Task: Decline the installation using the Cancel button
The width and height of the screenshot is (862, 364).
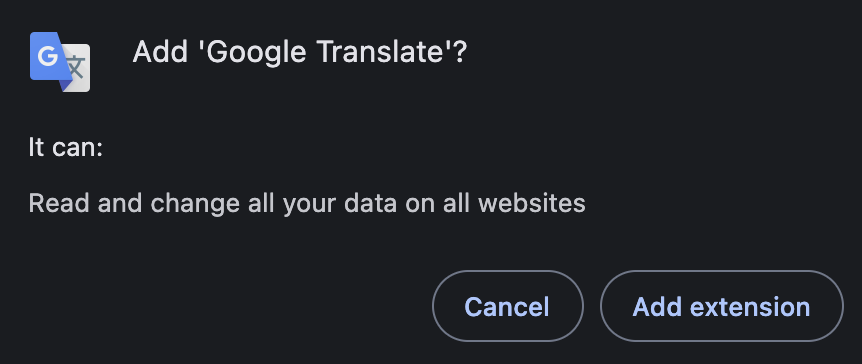Action: [x=507, y=306]
